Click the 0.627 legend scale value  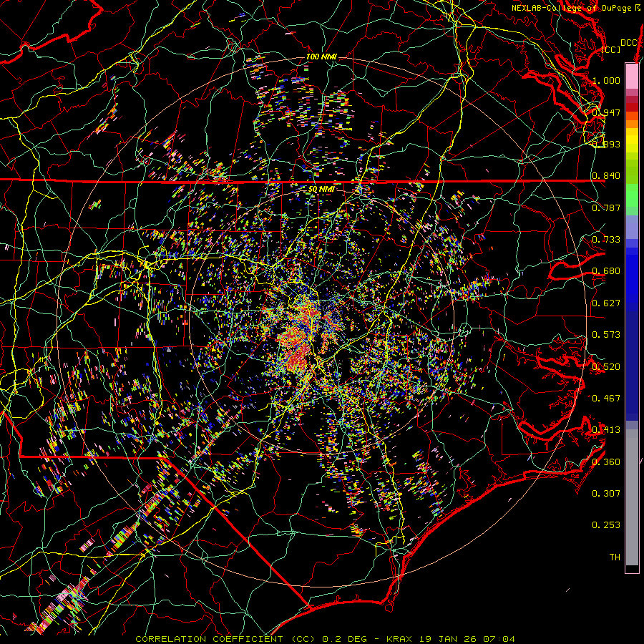pos(606,303)
